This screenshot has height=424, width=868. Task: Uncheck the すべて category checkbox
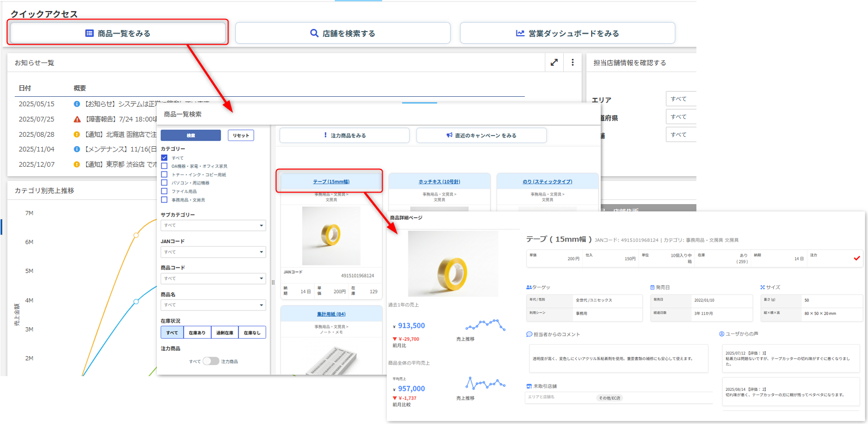[164, 158]
